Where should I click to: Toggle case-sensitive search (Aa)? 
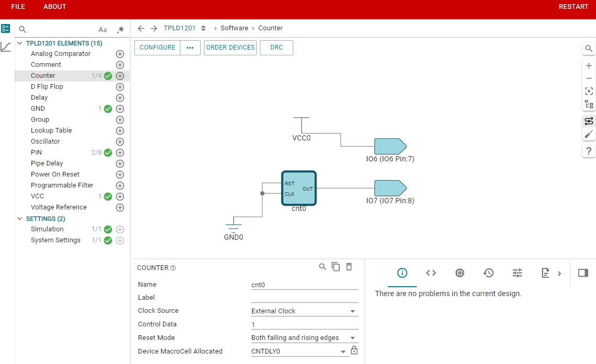coord(102,30)
